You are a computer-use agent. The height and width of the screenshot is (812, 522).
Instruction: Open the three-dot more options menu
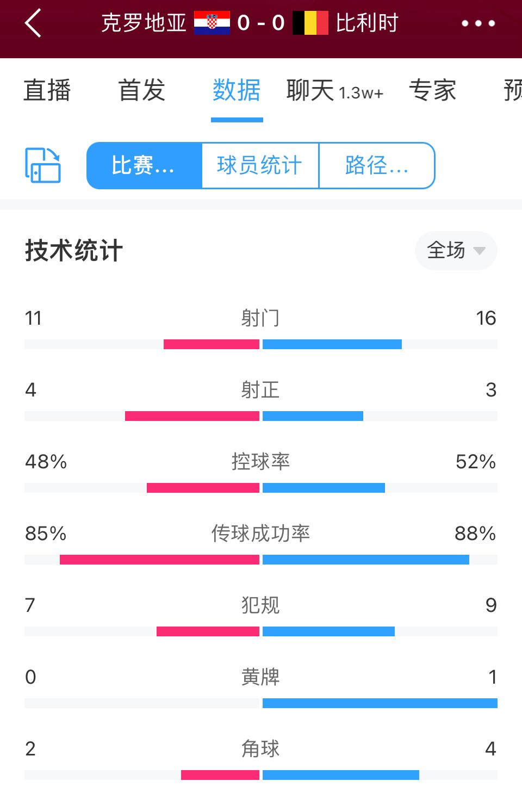[478, 23]
